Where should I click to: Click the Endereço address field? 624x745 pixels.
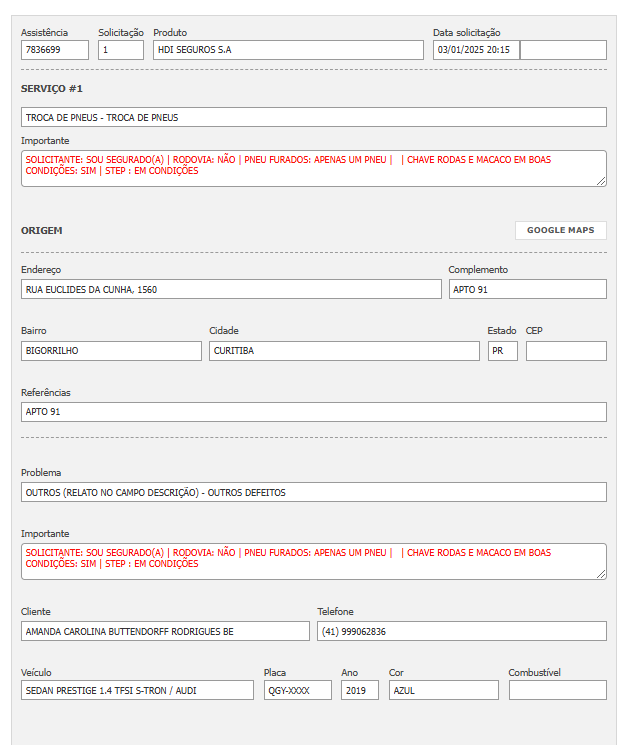(x=231, y=289)
